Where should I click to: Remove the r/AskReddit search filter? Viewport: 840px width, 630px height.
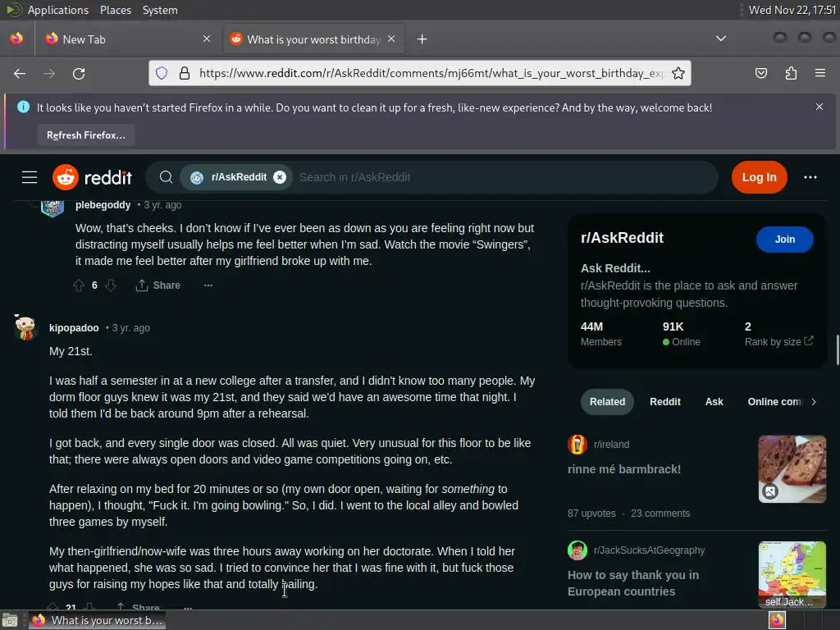pyautogui.click(x=280, y=177)
